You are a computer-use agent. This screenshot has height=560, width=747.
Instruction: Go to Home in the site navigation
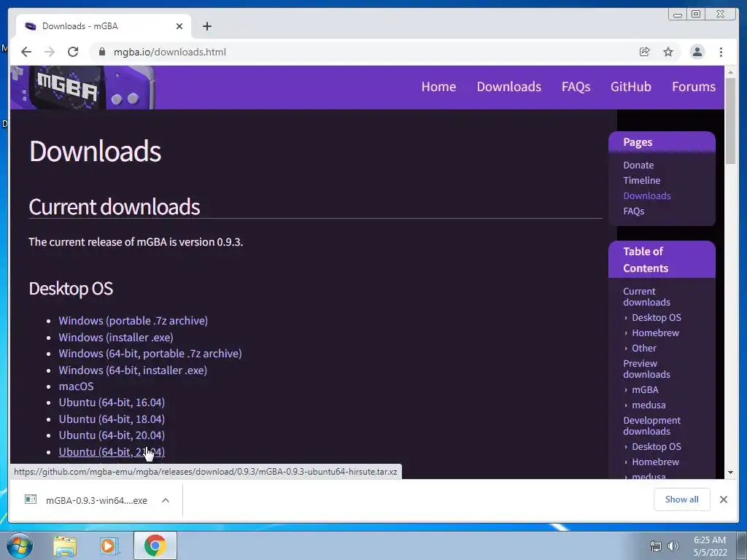[x=438, y=87]
